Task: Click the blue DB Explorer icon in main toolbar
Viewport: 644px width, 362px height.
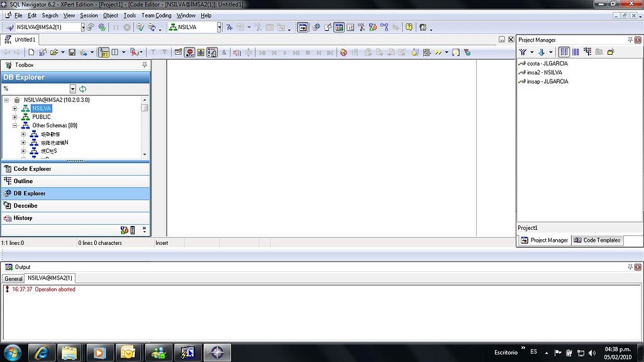Action: (x=316, y=27)
